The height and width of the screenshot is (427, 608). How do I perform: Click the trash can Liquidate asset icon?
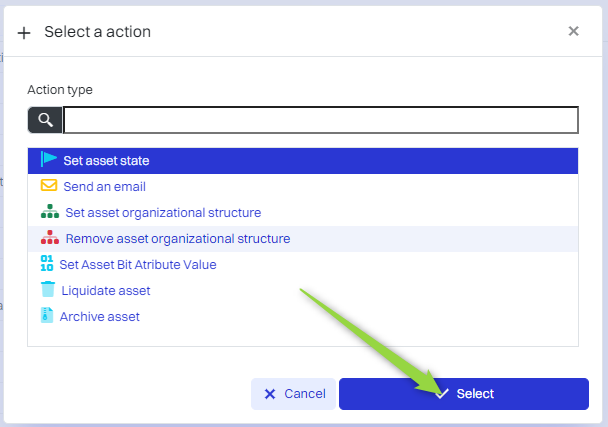[x=48, y=290]
